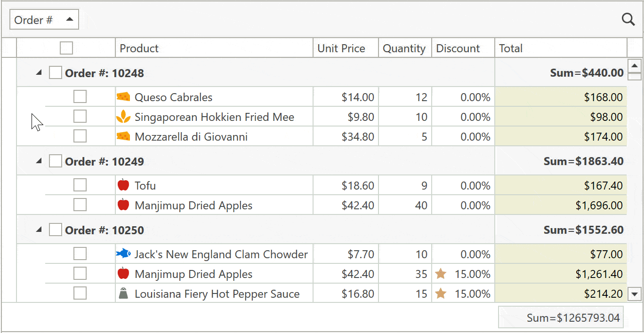
Task: Click the cheese icon beside Queso Cabrales
Action: click(123, 96)
